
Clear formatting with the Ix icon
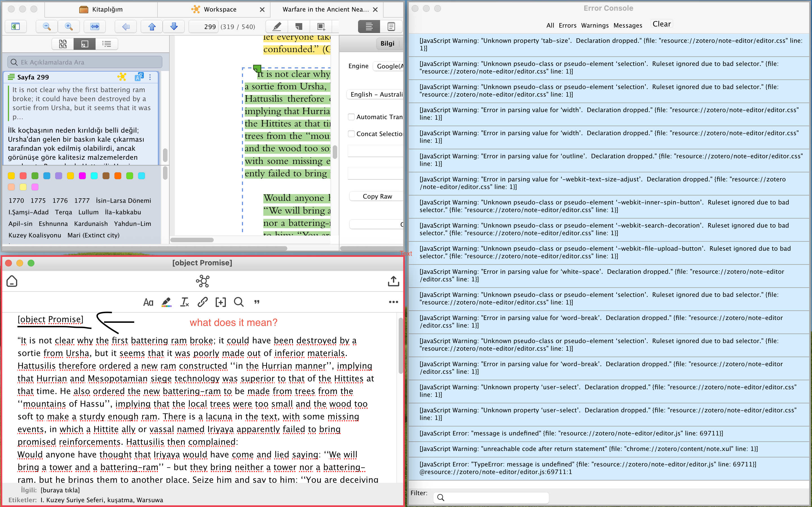click(x=184, y=302)
